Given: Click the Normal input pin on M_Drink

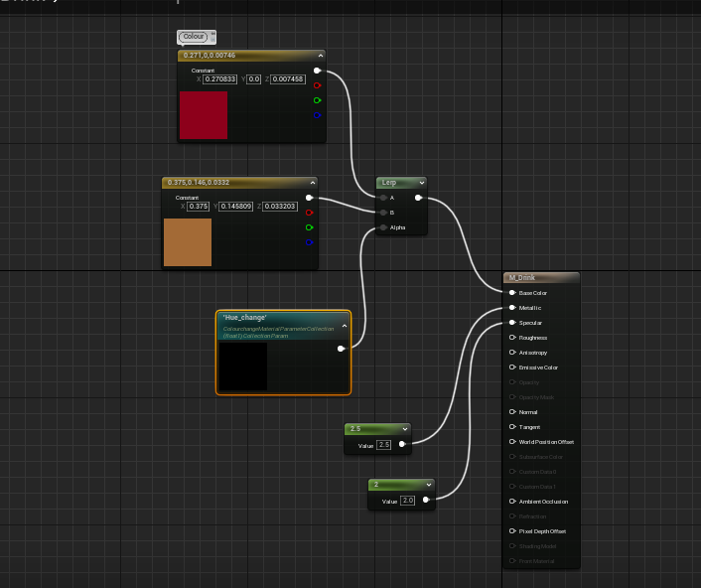Looking at the screenshot, I should point(512,412).
